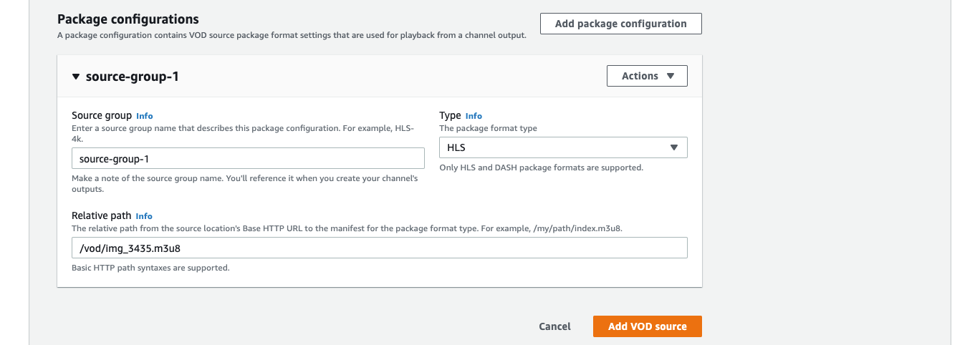Open Info link beside Type label
This screenshot has height=345, width=980.
point(474,116)
